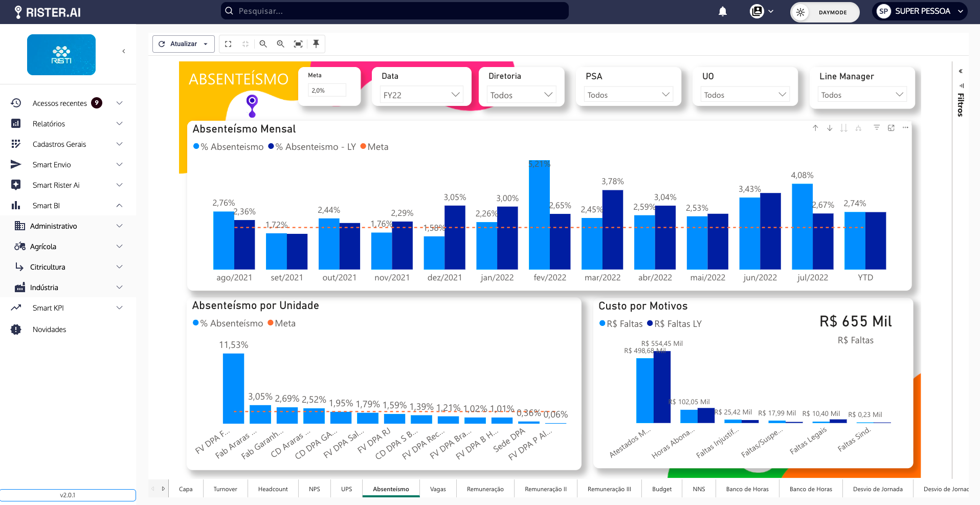The width and height of the screenshot is (980, 505).
Task: Click the notifications bell icon
Action: (723, 11)
